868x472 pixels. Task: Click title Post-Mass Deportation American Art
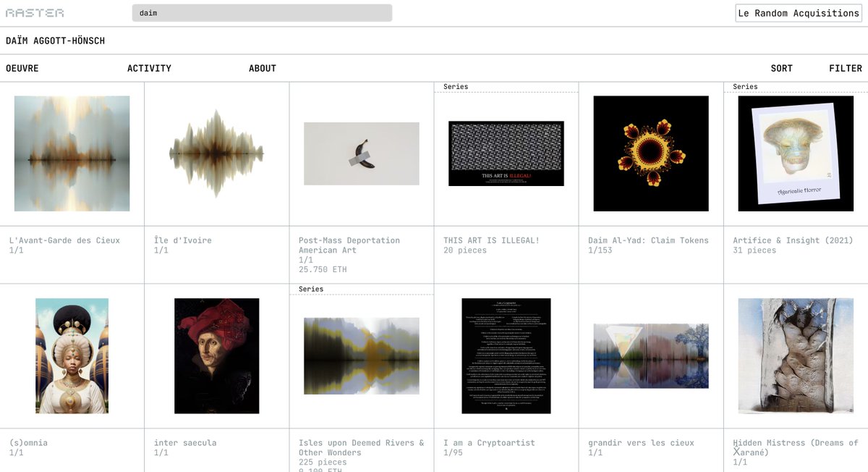(x=349, y=245)
